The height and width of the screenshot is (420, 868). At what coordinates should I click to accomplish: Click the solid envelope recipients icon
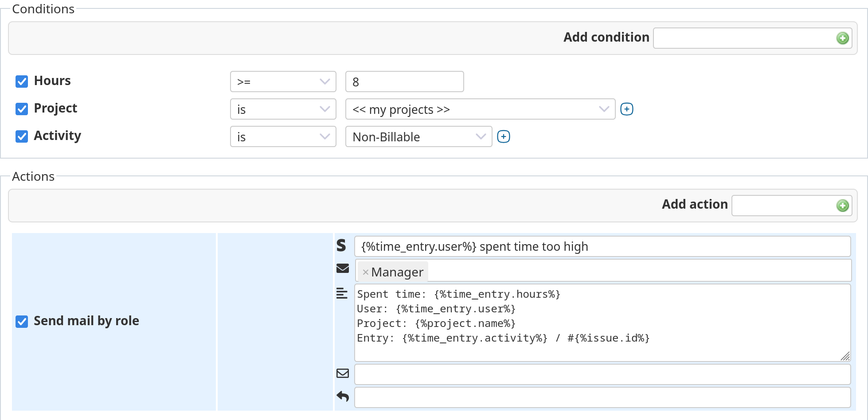(342, 268)
